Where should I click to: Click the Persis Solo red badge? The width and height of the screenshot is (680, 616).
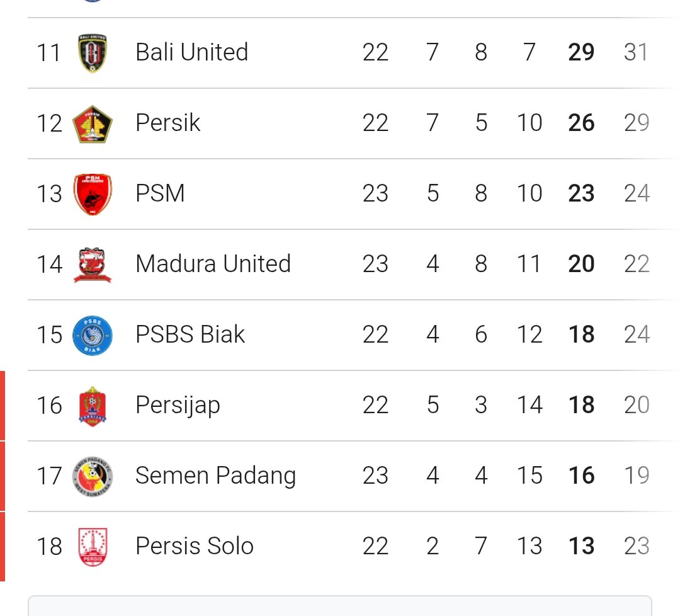(x=93, y=547)
